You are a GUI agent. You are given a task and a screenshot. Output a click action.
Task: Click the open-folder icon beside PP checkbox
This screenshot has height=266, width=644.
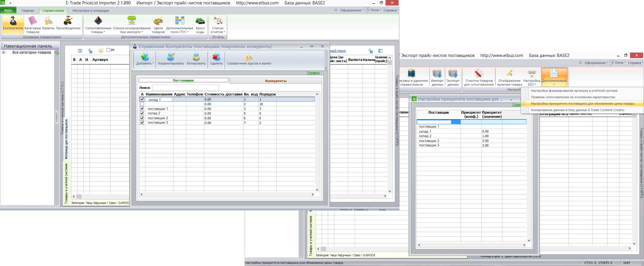[101, 51]
